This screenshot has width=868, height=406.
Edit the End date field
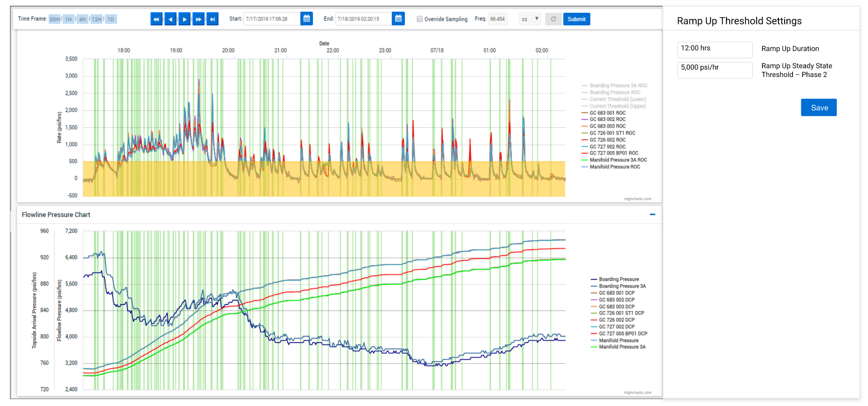[363, 19]
